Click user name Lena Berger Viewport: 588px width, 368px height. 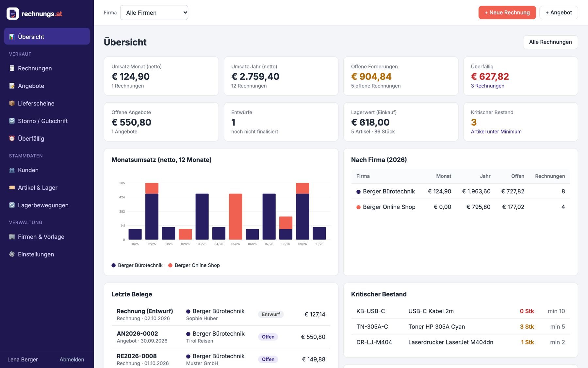pos(23,359)
